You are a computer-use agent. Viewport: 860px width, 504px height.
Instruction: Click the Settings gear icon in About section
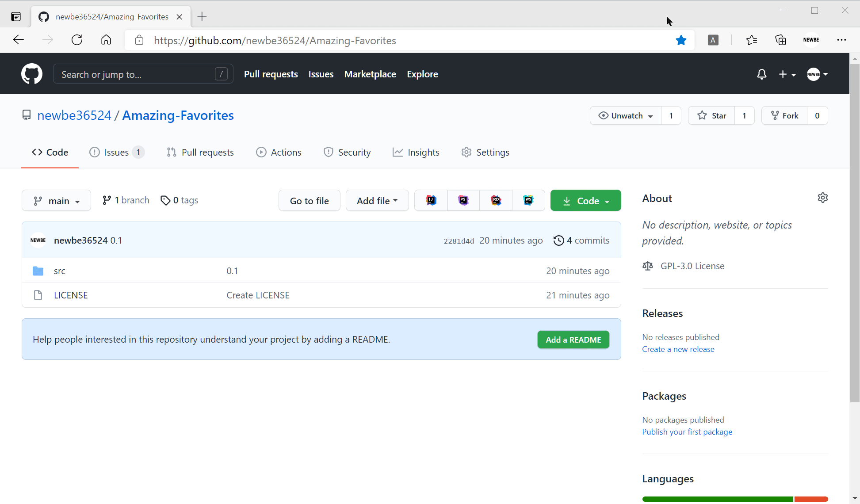pos(822,197)
